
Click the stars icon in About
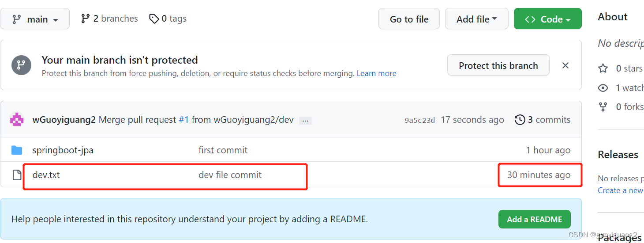603,68
